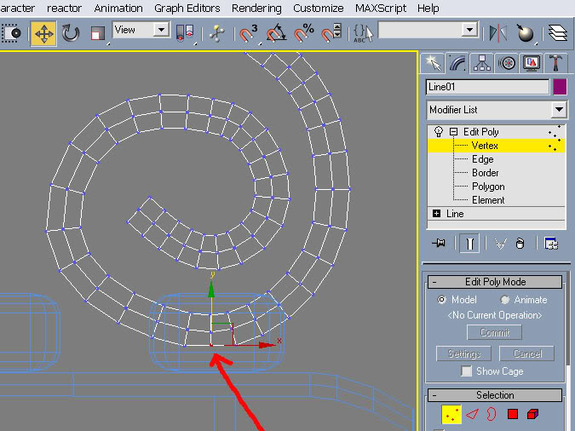575x431 pixels.
Task: Open the MAXScript menu
Action: [x=381, y=8]
